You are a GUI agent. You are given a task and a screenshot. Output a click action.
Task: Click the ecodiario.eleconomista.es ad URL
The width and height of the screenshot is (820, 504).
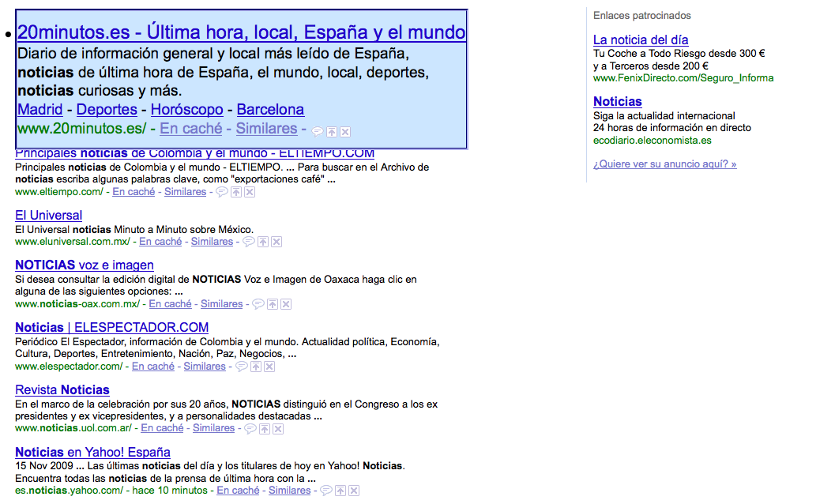click(x=653, y=140)
